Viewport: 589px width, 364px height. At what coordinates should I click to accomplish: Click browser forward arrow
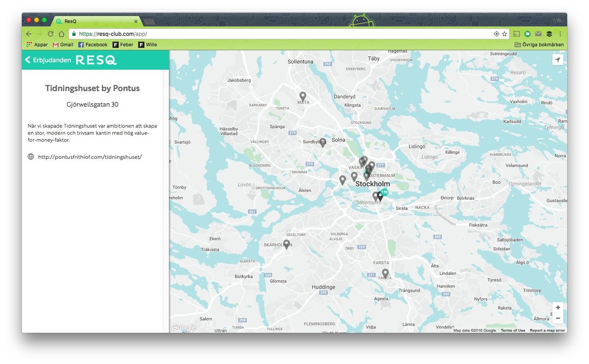point(40,34)
